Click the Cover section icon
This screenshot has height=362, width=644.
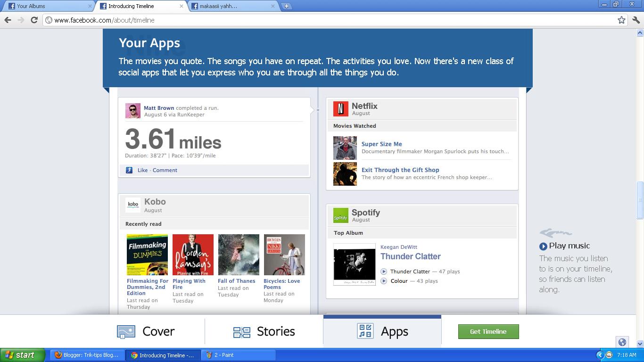pyautogui.click(x=126, y=332)
